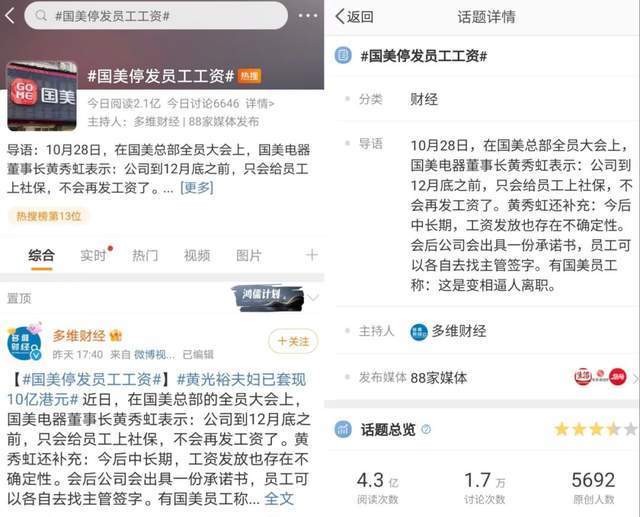This screenshot has width=640, height=517.
Task: Open host 多维财经 in topic details
Action: coord(448,331)
